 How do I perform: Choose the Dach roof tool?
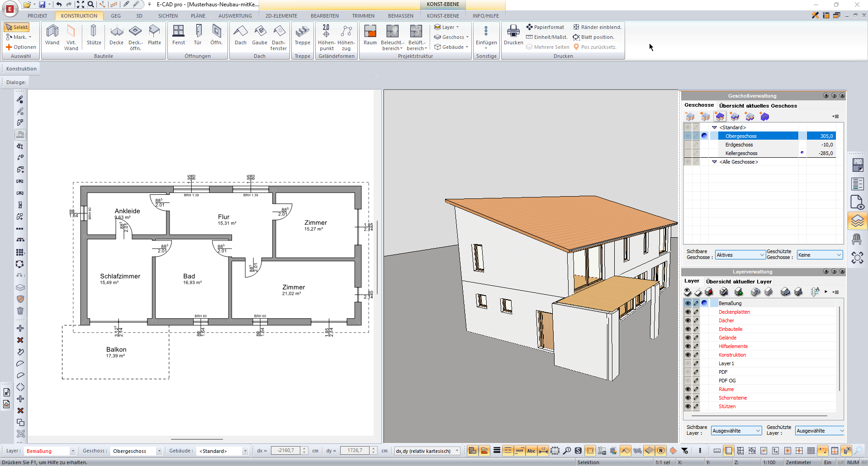(x=241, y=35)
